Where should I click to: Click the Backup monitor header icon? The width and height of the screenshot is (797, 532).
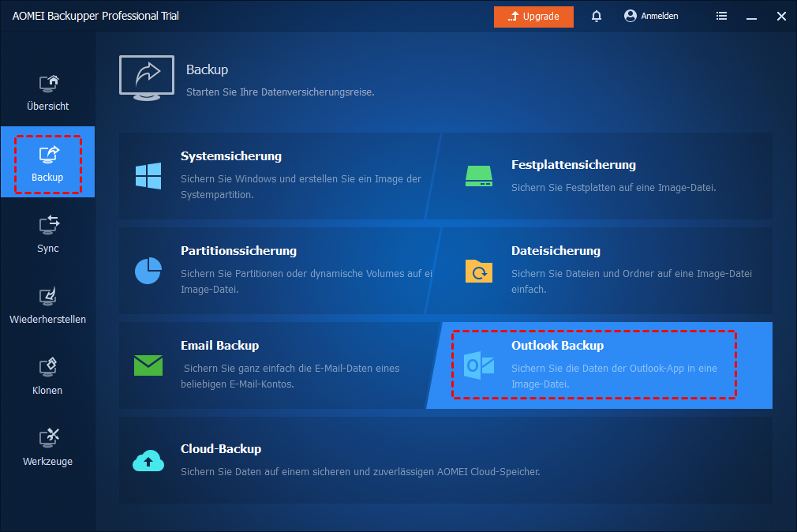click(147, 78)
